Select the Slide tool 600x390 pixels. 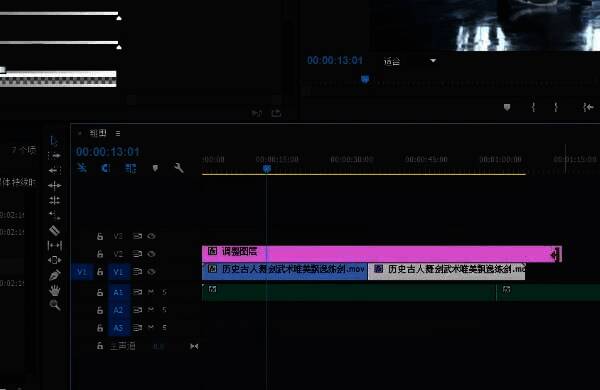pyautogui.click(x=54, y=260)
